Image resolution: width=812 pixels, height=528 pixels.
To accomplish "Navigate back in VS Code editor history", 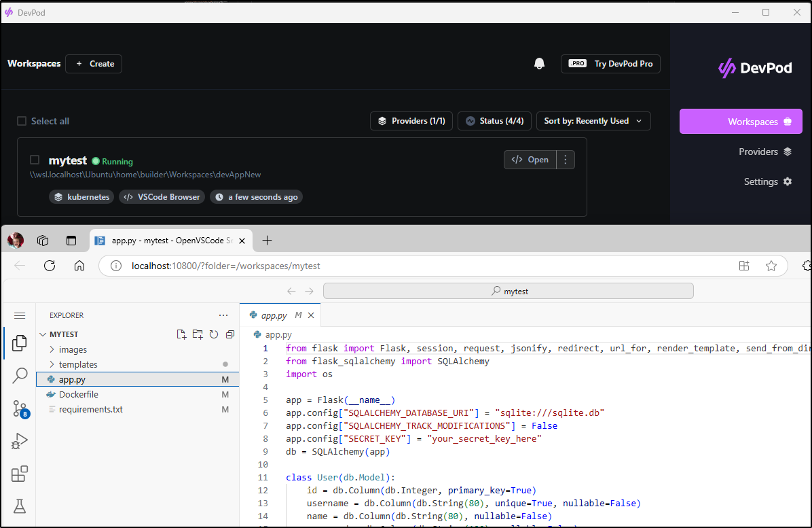I will [291, 292].
